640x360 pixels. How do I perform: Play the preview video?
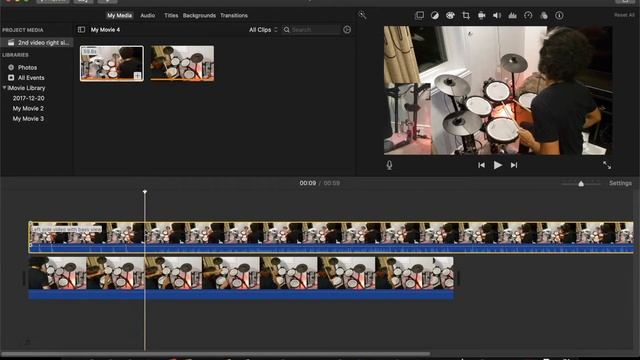pyautogui.click(x=498, y=165)
